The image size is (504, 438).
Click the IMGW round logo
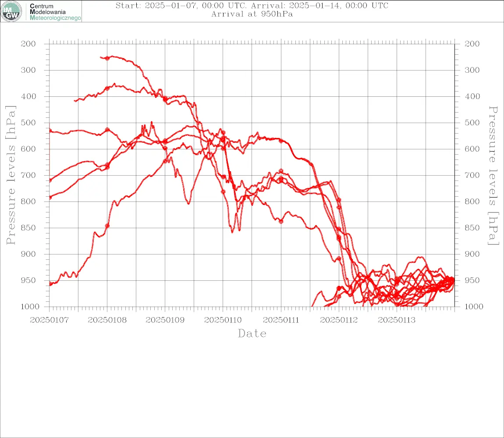pyautogui.click(x=11, y=11)
